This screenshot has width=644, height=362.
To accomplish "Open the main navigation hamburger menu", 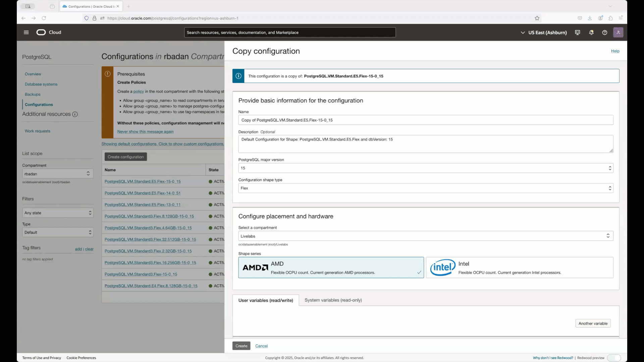I will coord(26,32).
